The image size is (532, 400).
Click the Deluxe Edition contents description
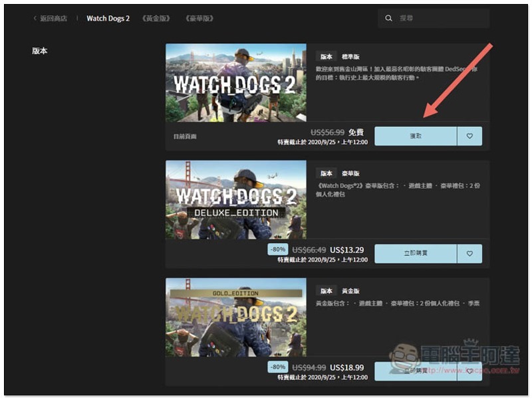coord(398,190)
